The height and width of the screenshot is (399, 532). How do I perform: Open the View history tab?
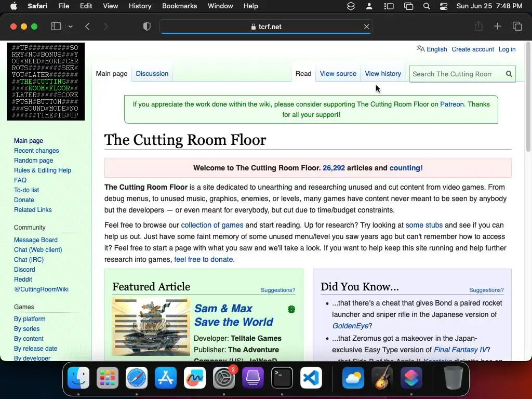point(383,74)
